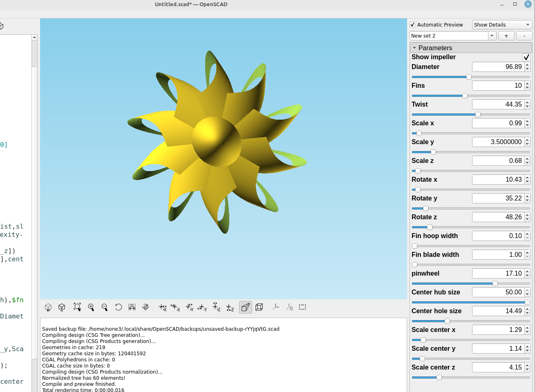Switch to orthogonal projection
Viewport: 535px width, 392px height.
tap(259, 307)
